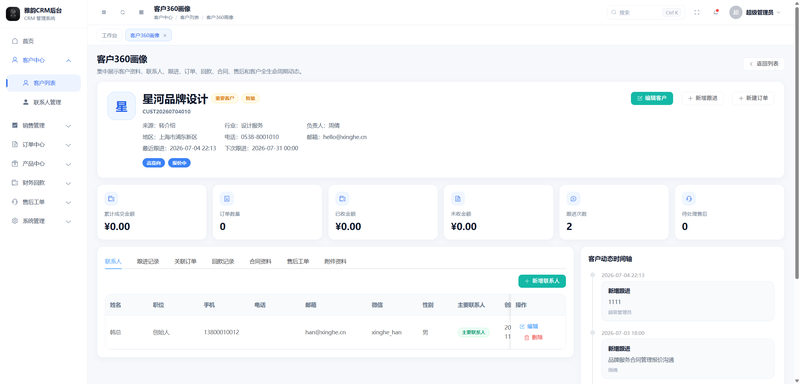Click the 订单数量 card icon
This screenshot has height=384, width=800.
pyautogui.click(x=227, y=198)
